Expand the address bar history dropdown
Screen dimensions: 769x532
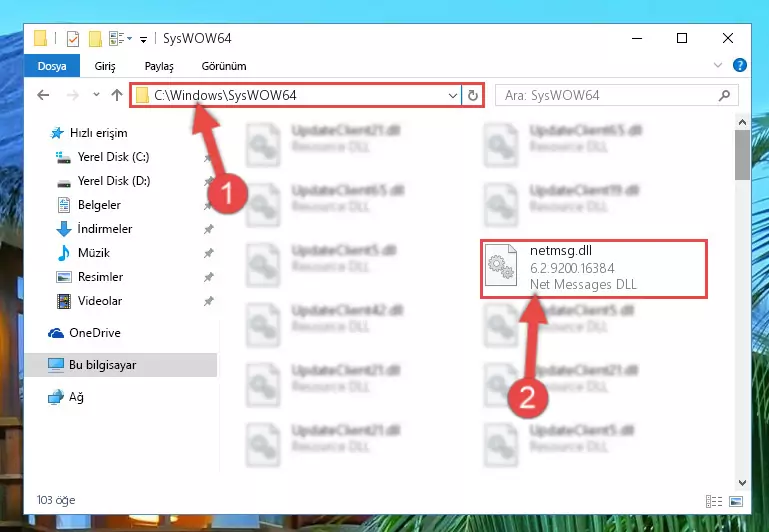pyautogui.click(x=453, y=95)
